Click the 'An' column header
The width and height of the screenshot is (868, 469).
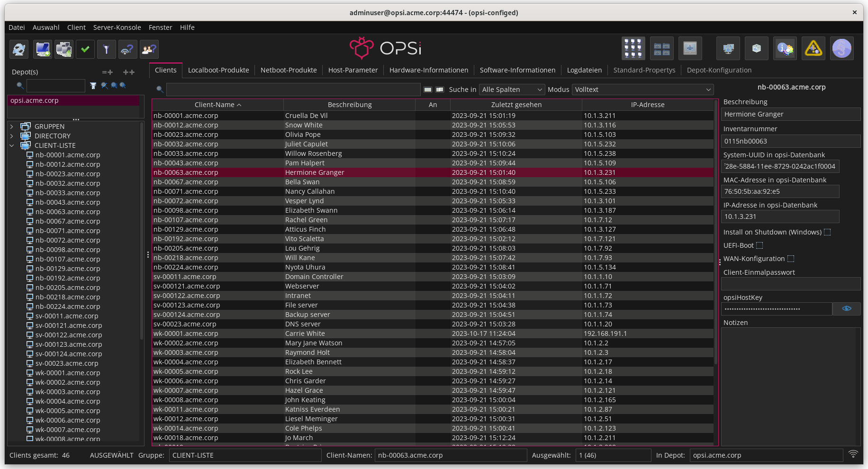pyautogui.click(x=433, y=105)
